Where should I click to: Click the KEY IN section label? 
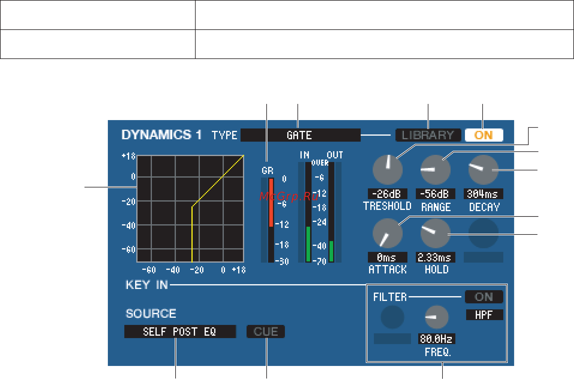click(146, 285)
